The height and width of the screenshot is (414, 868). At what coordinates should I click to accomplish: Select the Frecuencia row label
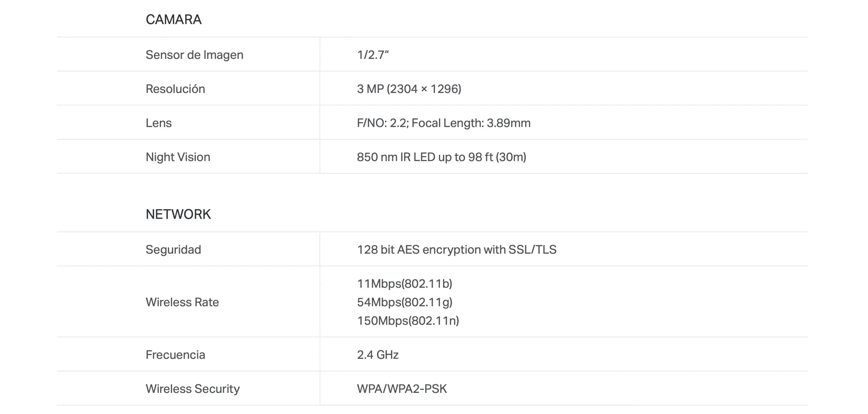tap(175, 355)
